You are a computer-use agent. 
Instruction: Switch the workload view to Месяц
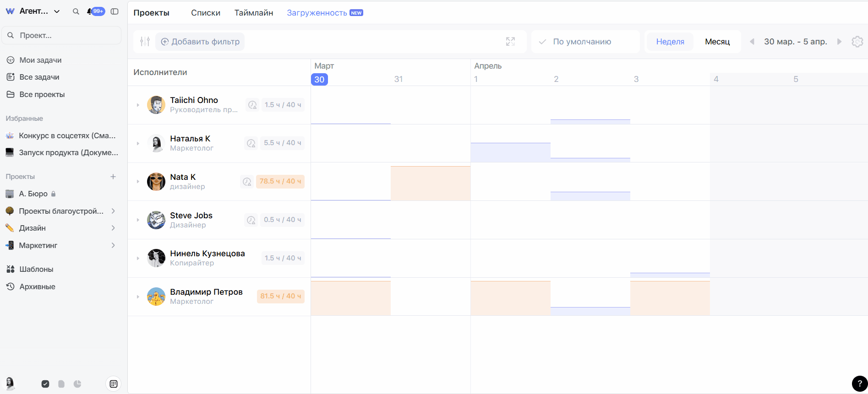coord(717,42)
